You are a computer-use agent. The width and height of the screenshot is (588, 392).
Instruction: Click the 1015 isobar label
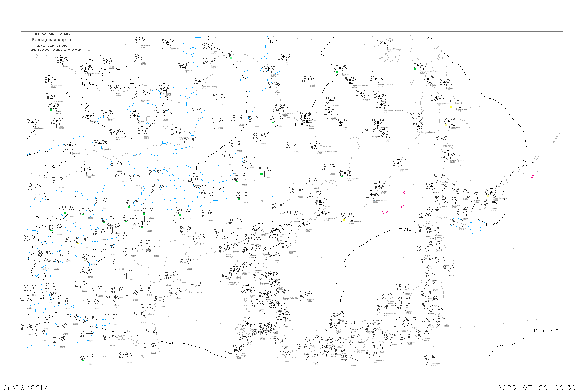(538, 331)
